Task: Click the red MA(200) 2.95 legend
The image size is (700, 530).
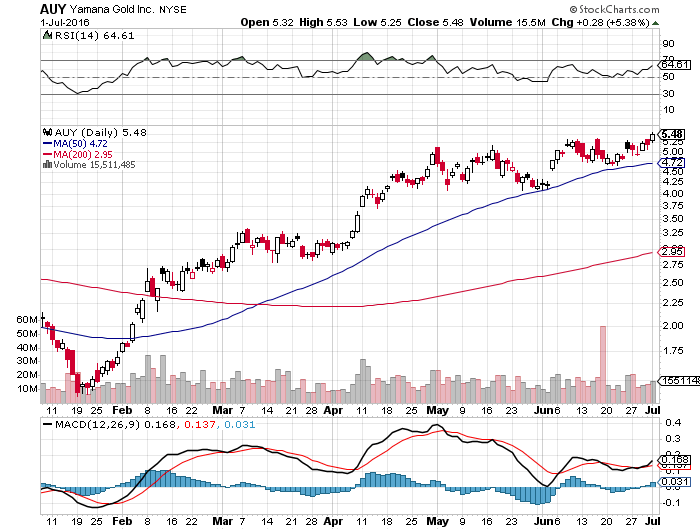Action: (x=78, y=154)
